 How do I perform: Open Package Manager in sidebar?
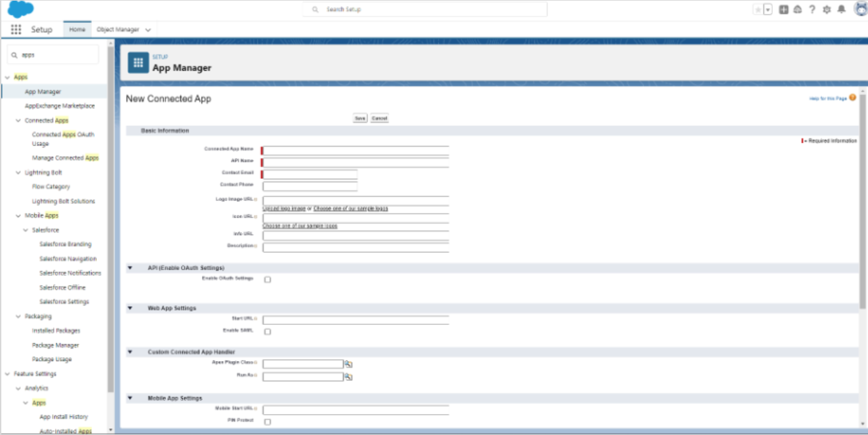pyautogui.click(x=55, y=345)
